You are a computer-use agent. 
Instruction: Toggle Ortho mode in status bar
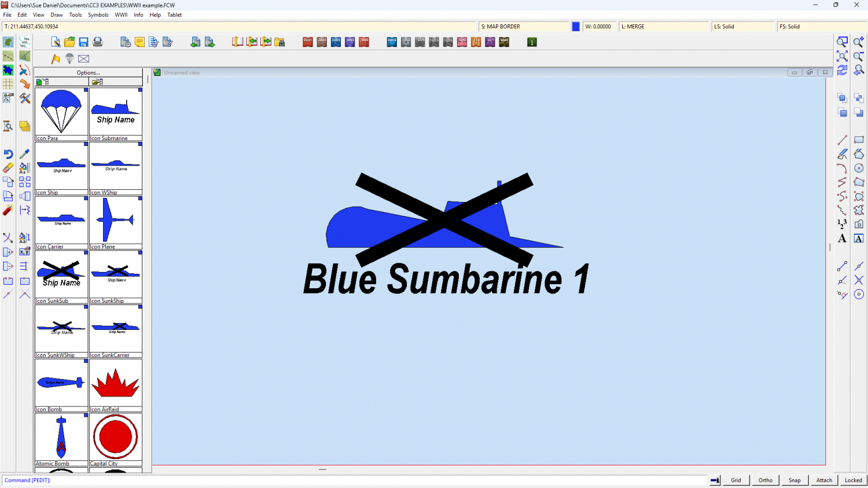[x=765, y=480]
